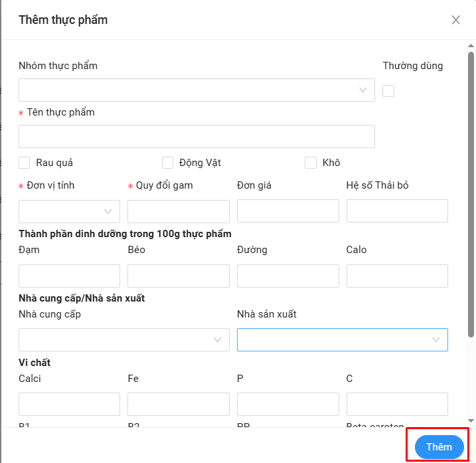Click the Calci input field
The image size is (476, 463).
(x=69, y=404)
